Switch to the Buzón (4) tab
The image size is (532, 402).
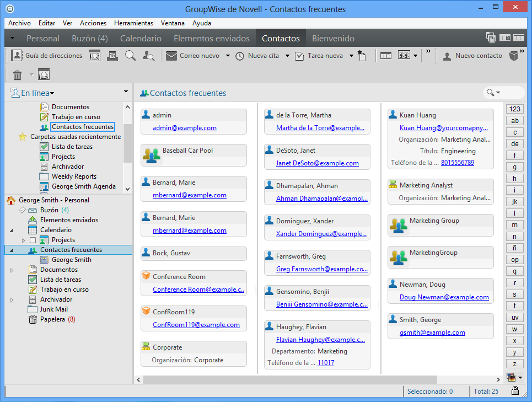click(x=89, y=39)
